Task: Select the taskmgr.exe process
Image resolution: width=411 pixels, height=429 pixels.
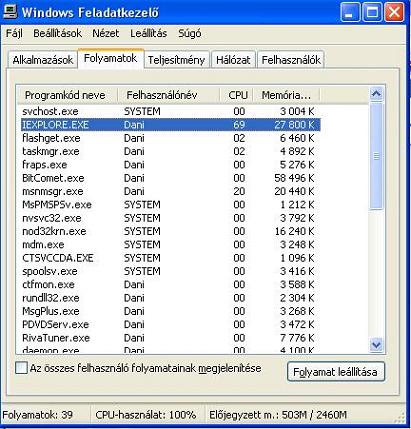Action: coord(170,151)
